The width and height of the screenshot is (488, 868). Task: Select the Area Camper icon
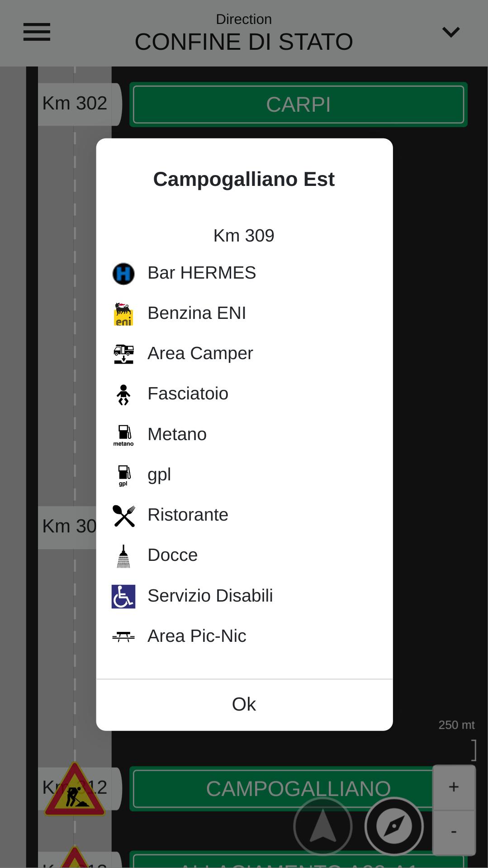[x=123, y=354]
